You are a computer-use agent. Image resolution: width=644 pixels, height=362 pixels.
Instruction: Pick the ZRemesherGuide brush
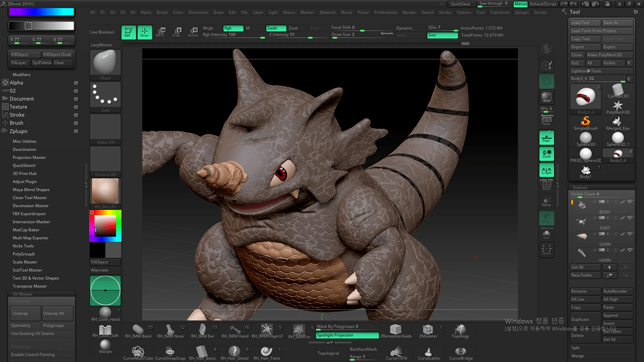(396, 331)
